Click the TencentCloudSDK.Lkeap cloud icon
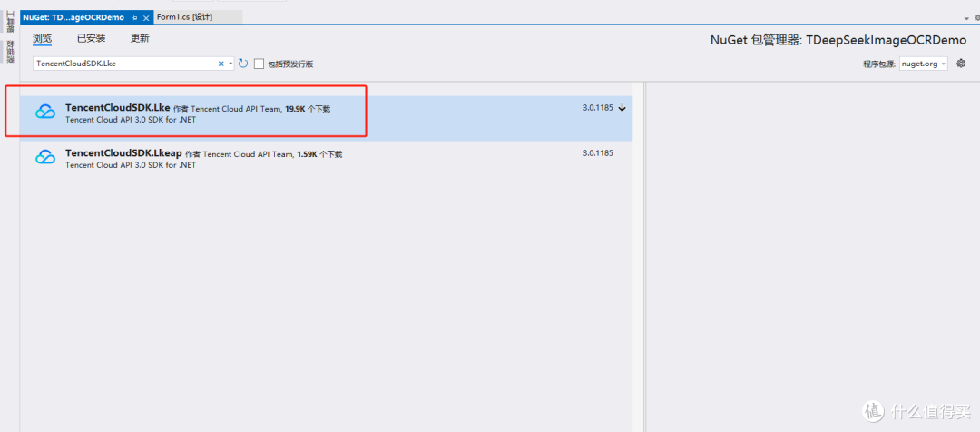 pos(45,157)
